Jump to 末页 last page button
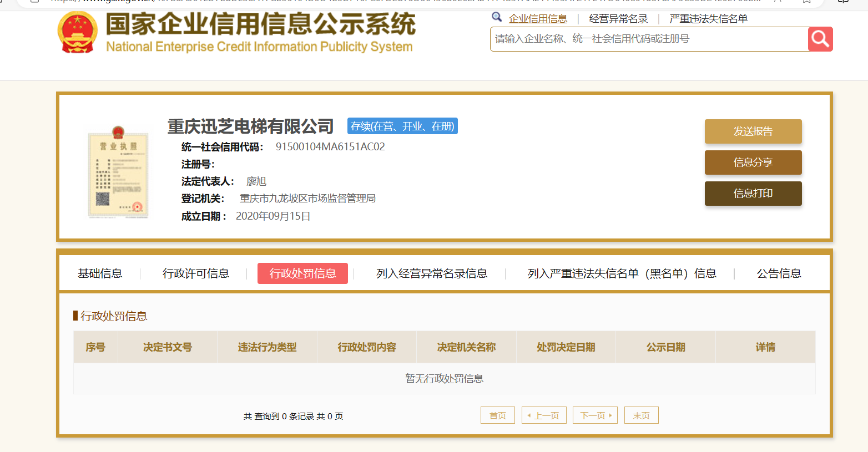Viewport: 868px width, 452px height. coord(642,415)
